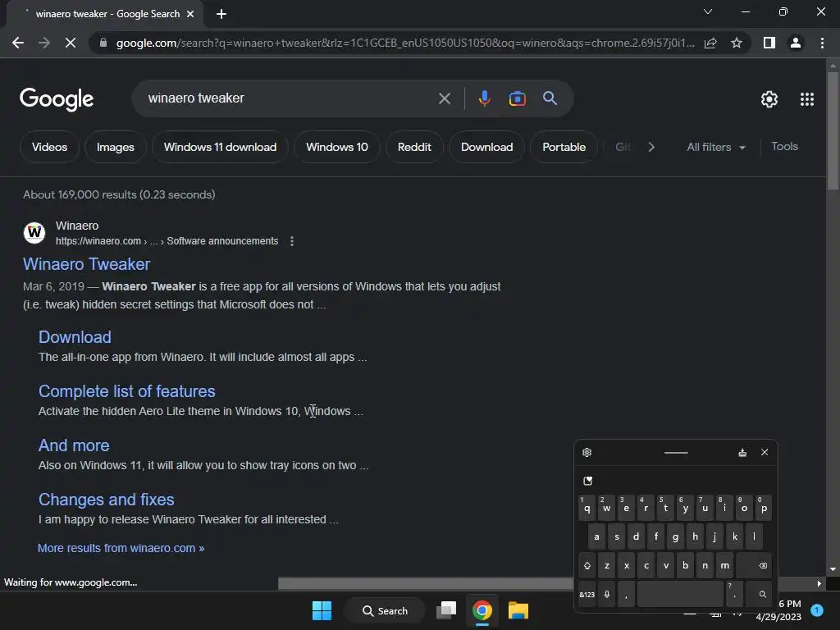Tap the period key on touch keyboard
This screenshot has height=630, width=840.
point(734,594)
